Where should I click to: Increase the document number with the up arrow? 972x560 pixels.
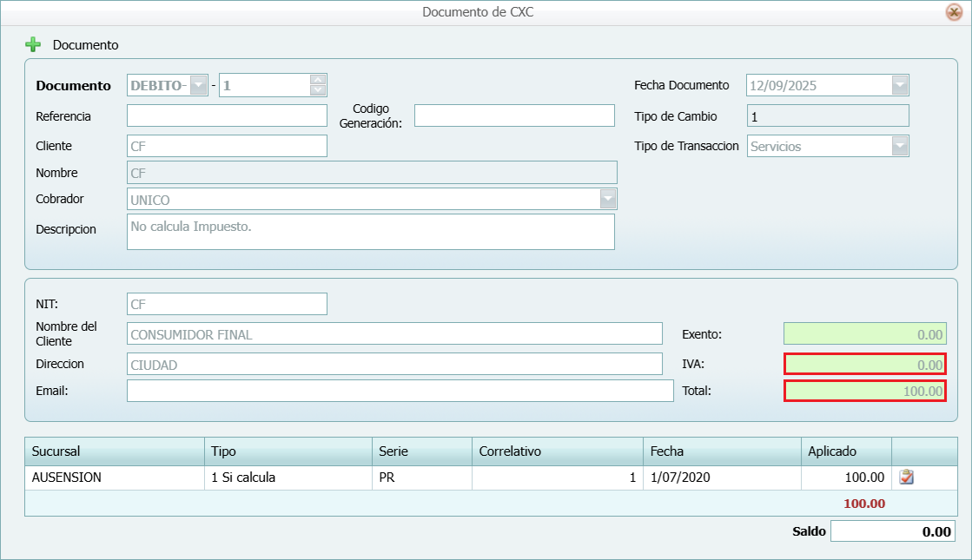tap(318, 80)
